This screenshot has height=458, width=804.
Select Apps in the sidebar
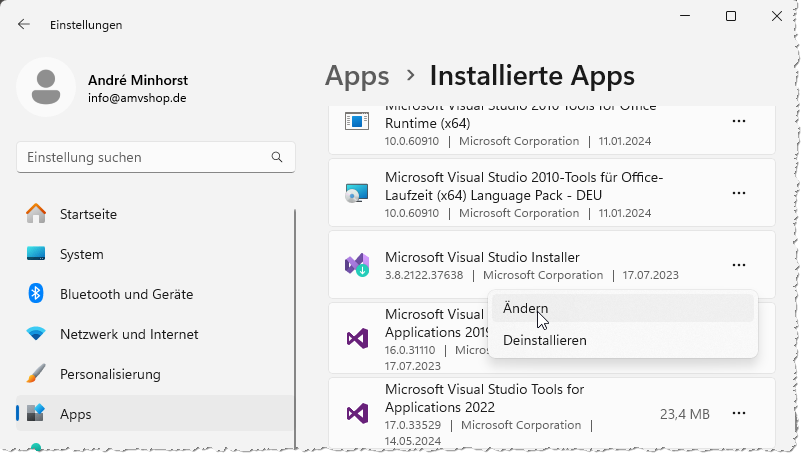pyautogui.click(x=156, y=414)
